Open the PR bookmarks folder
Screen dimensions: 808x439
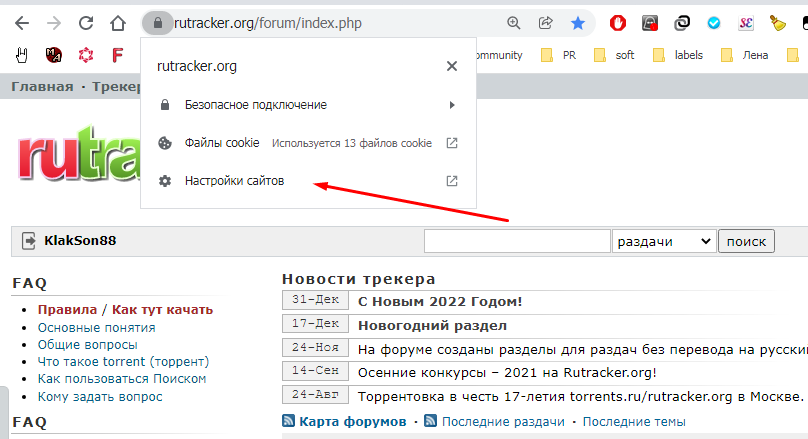[558, 55]
